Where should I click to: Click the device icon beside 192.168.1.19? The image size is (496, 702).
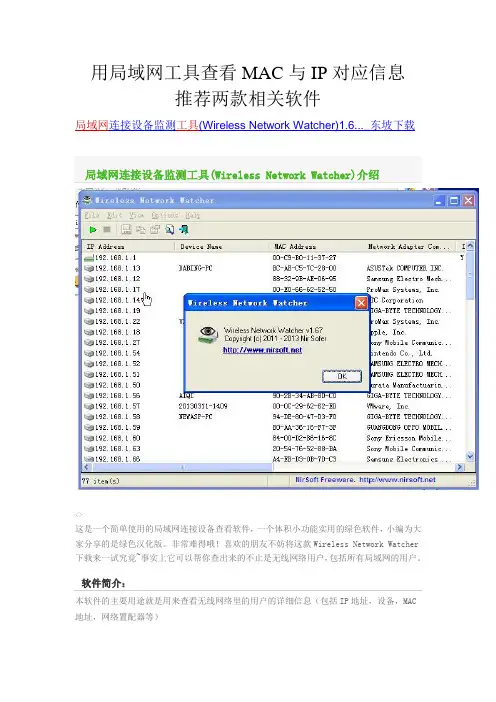89,311
